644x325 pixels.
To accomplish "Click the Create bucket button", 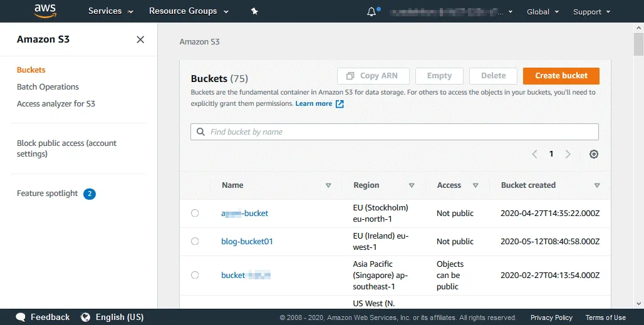I will click(x=561, y=76).
